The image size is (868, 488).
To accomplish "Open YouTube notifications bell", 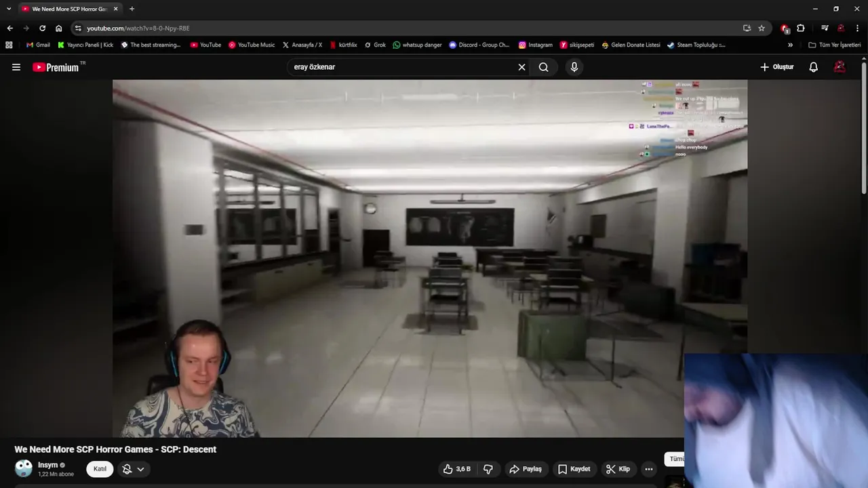I will (813, 67).
